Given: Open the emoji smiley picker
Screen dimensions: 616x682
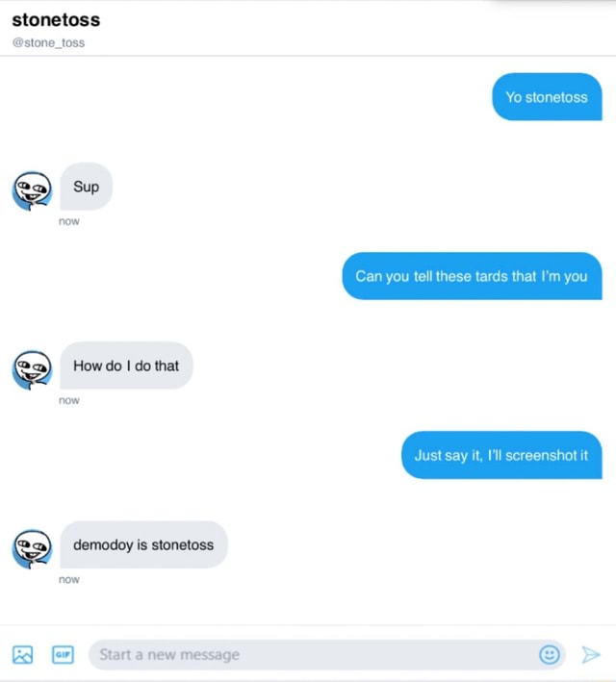Looking at the screenshot, I should [x=550, y=654].
